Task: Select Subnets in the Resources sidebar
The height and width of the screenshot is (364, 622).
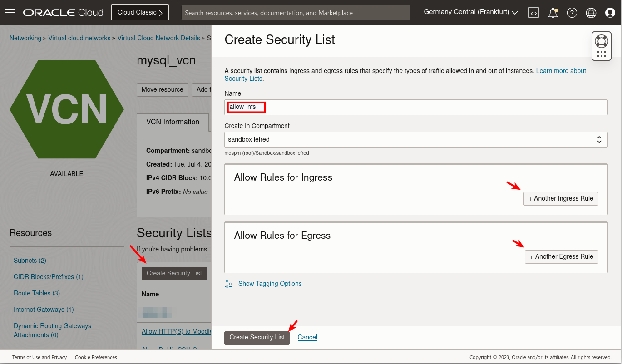Action: (x=30, y=261)
